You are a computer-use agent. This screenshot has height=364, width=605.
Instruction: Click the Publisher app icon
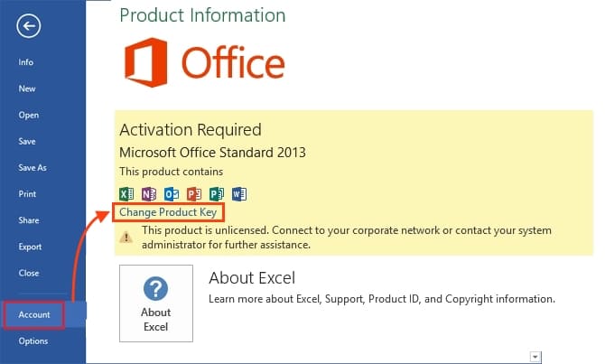click(217, 193)
